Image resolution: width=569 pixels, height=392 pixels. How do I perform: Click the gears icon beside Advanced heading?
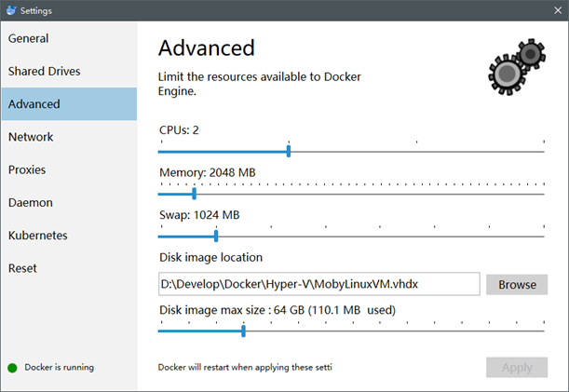(x=517, y=67)
